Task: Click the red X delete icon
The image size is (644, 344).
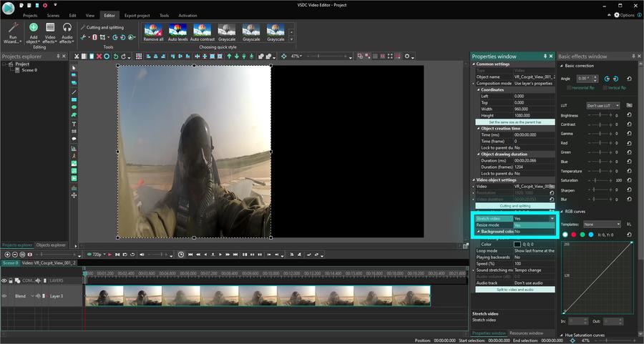Action: click(99, 56)
